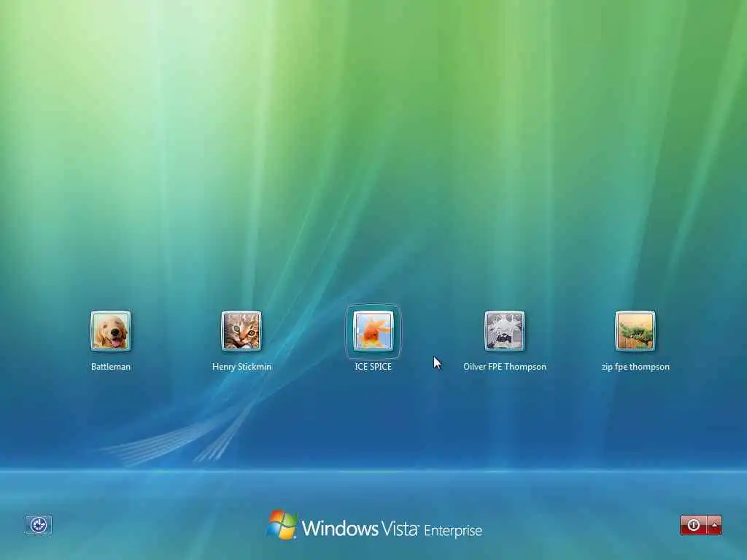The height and width of the screenshot is (560, 747).
Task: Click the Henry Stickmin name label
Action: point(241,367)
